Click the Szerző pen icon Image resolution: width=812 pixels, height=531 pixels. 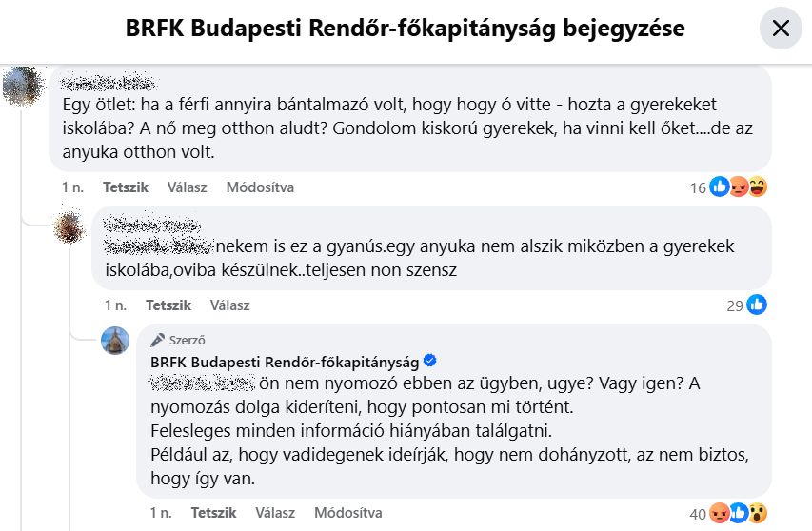[157, 340]
